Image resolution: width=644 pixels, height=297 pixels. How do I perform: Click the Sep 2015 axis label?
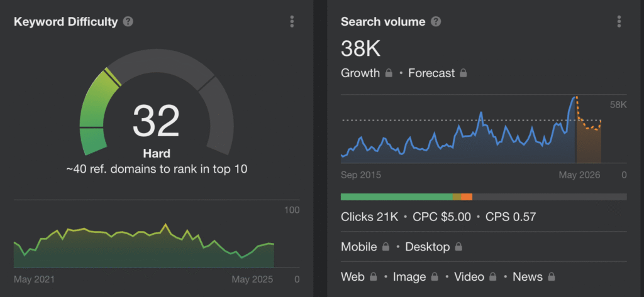[x=360, y=175]
